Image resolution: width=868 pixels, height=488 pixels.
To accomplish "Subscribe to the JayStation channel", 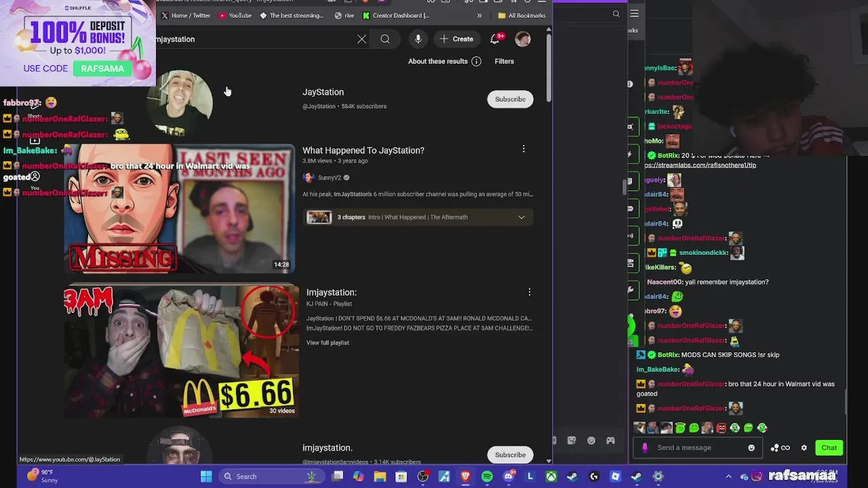I will coord(510,99).
